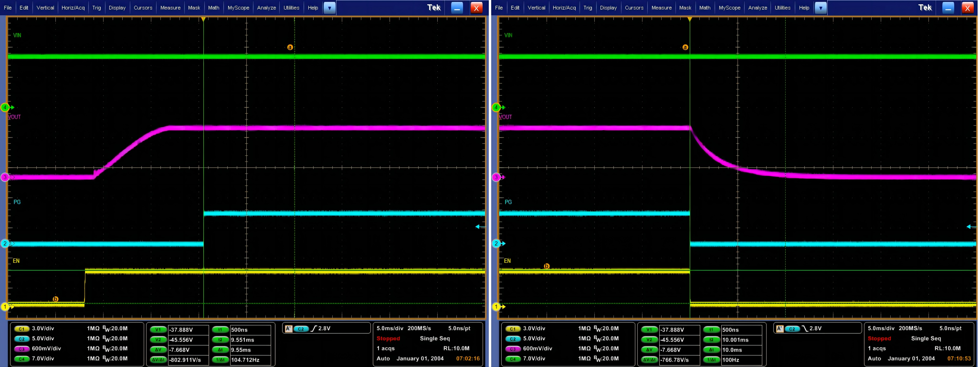Viewport: 980px width, 367px height.
Task: Click channel 3 ground marker in right graticule
Action: (x=496, y=177)
